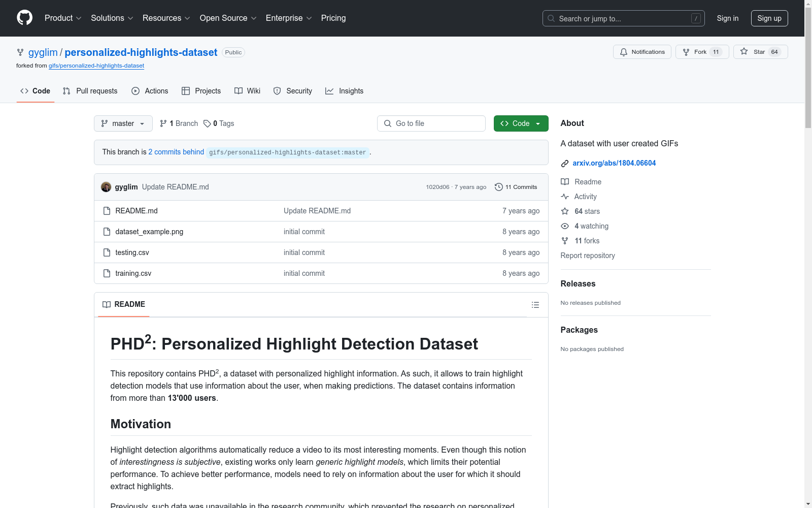Open the green Code dropdown button

tap(521, 123)
